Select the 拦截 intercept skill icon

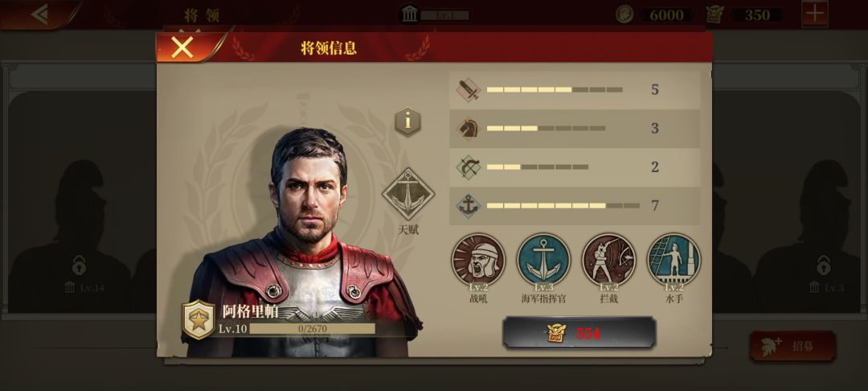coord(609,260)
